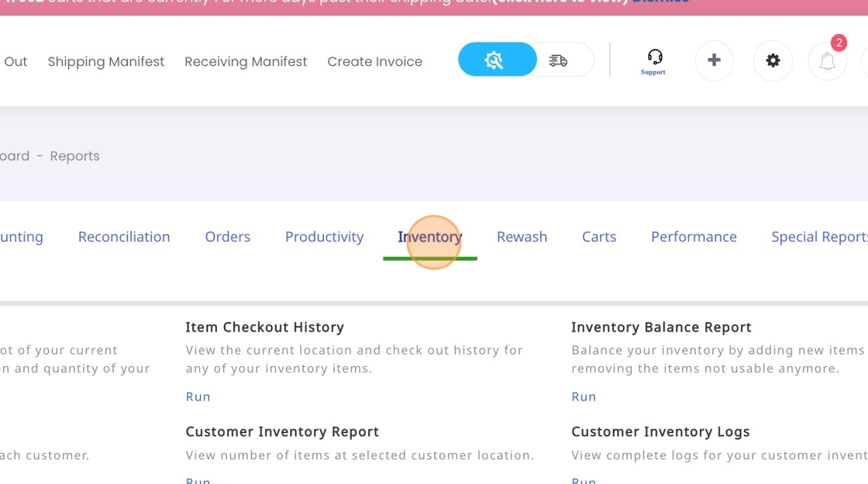Image resolution: width=868 pixels, height=484 pixels.
Task: Open the Productivity reports tab
Action: point(324,237)
